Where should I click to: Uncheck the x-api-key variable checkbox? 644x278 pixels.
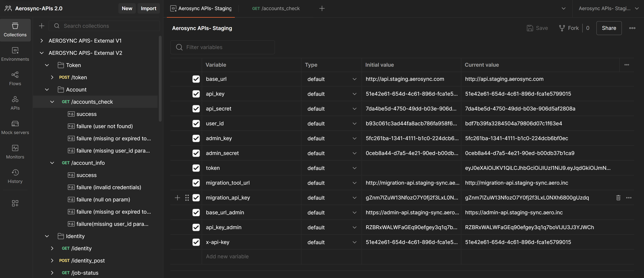tap(196, 242)
